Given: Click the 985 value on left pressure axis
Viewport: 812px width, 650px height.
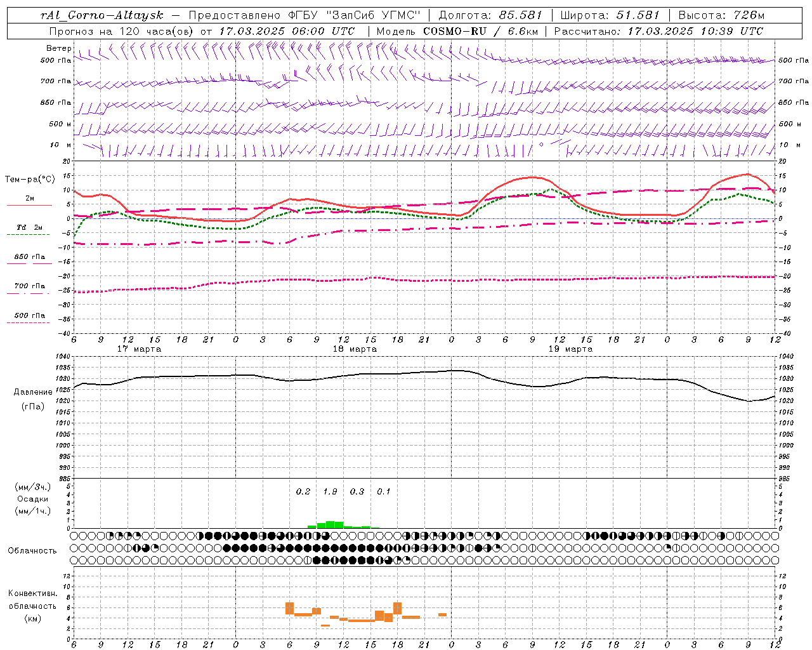Looking at the screenshot, I should click(x=66, y=478).
